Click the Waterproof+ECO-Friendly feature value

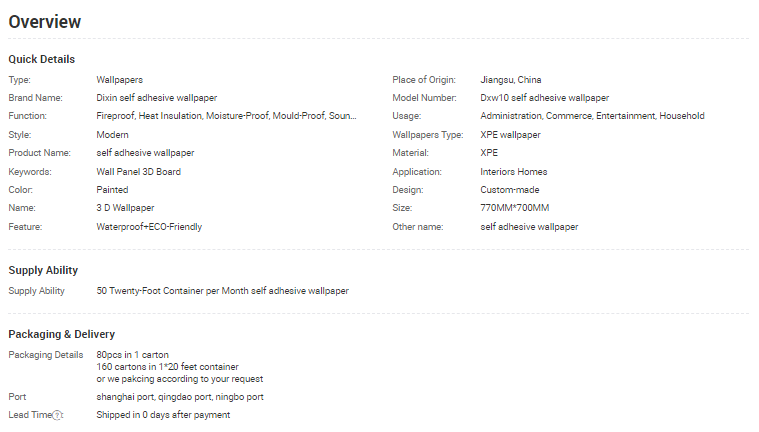click(149, 227)
